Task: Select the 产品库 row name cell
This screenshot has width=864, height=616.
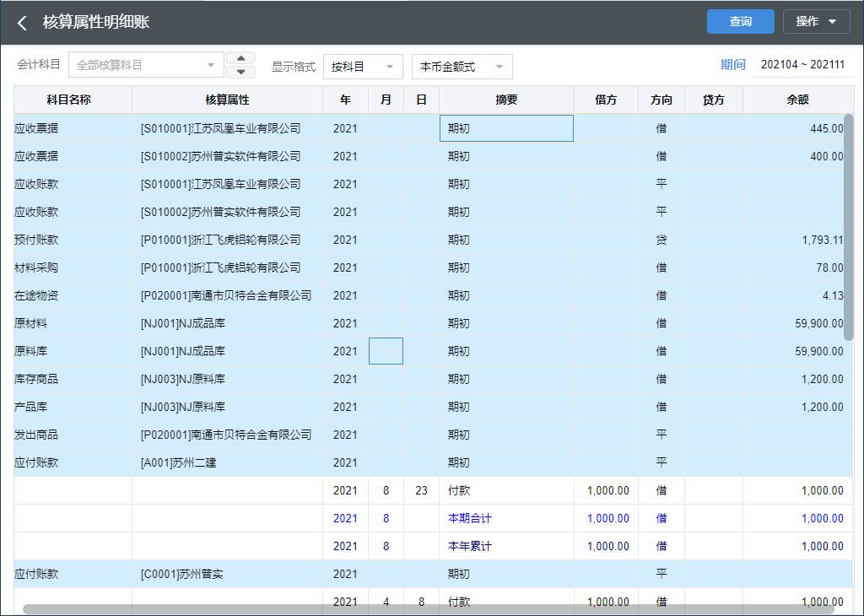Action: (73, 408)
